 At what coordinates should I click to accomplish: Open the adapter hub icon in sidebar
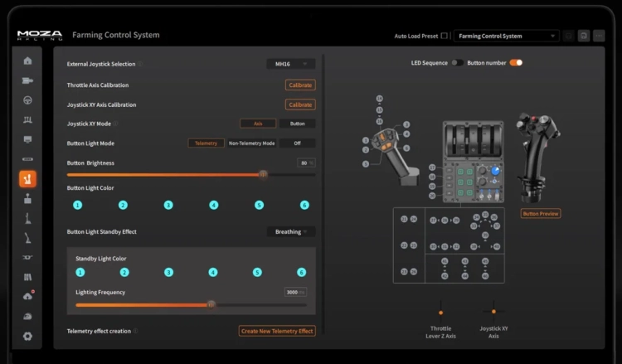27,257
